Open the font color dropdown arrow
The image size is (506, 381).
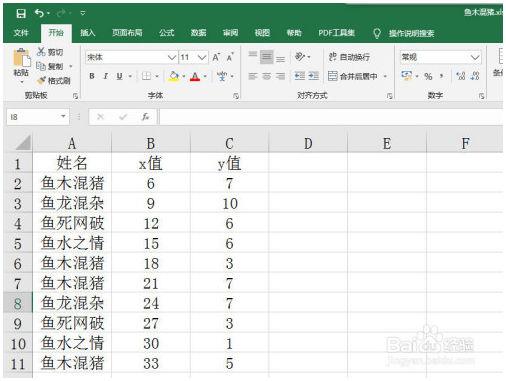coord(205,76)
